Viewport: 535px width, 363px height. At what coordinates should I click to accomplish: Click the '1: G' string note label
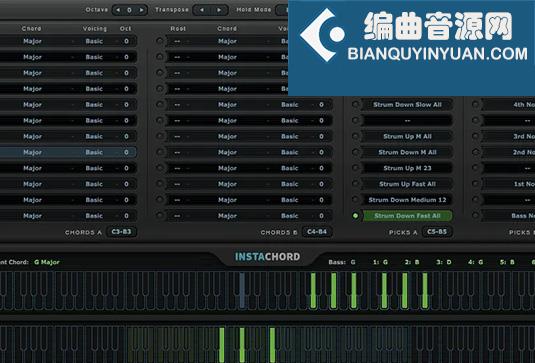tap(380, 262)
